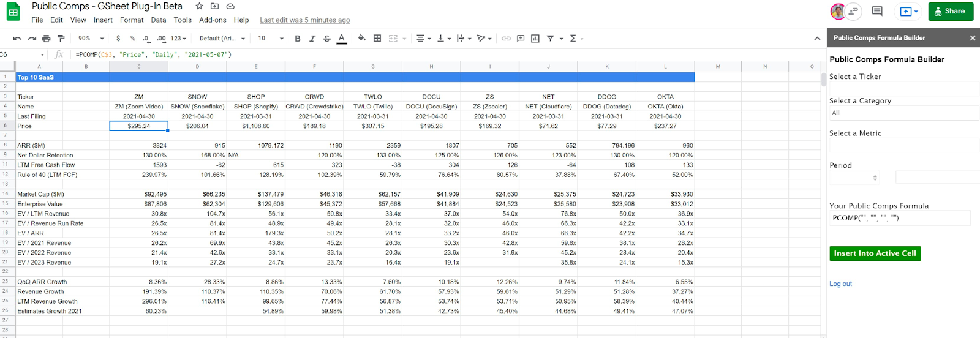Open the text color picker
Viewport: 980px width, 338px height.
click(342, 39)
